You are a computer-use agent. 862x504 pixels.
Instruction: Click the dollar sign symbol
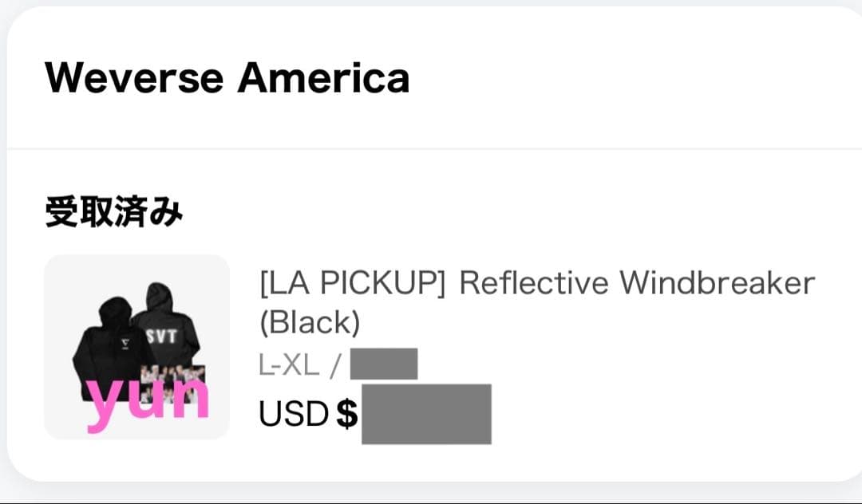pyautogui.click(x=346, y=415)
